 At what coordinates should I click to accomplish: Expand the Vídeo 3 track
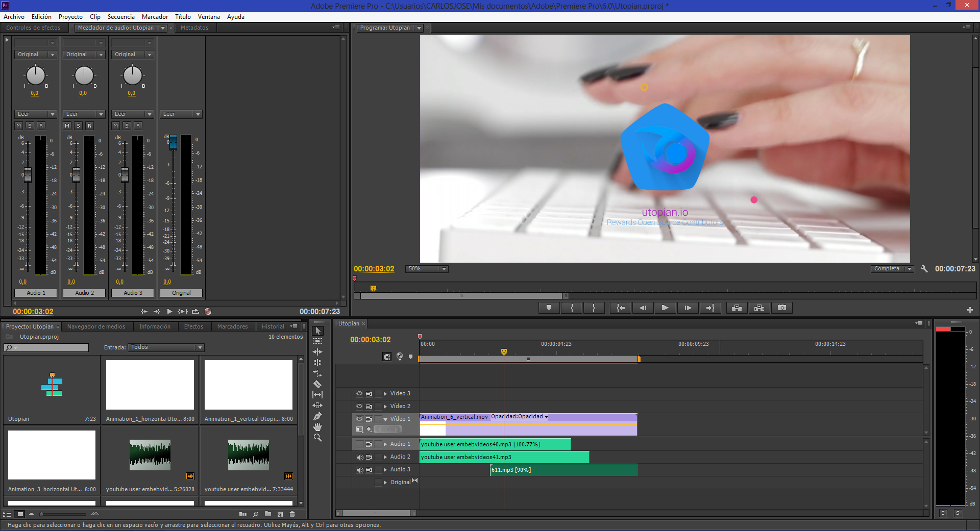click(x=385, y=394)
